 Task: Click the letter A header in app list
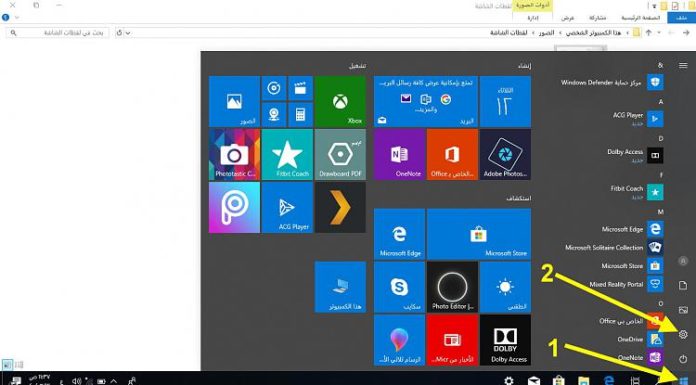click(660, 102)
